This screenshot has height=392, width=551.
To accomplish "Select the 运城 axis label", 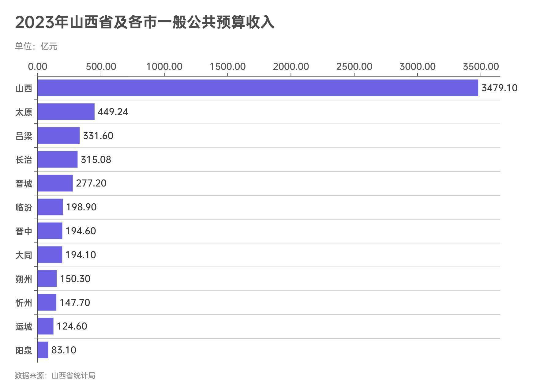I will point(24,326).
